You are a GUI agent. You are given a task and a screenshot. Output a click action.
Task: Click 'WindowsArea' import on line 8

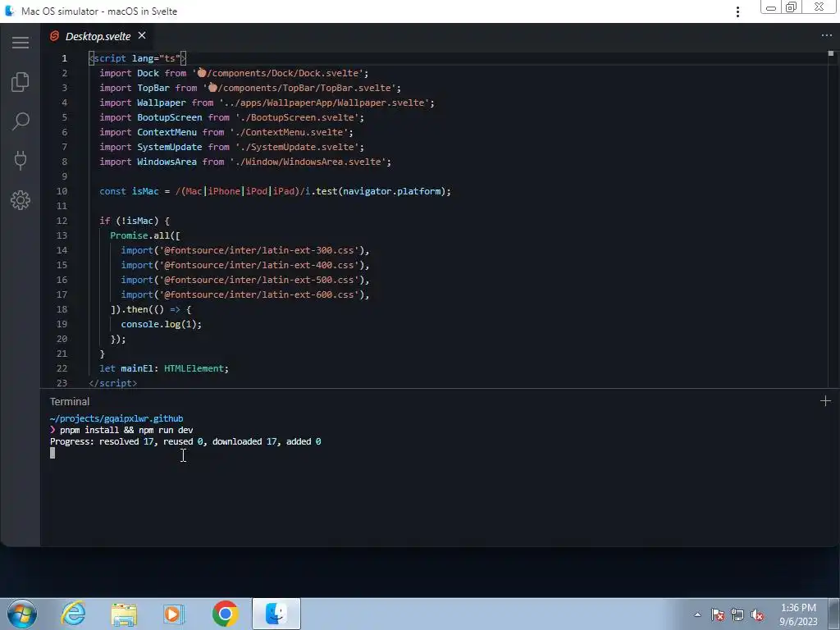click(x=167, y=162)
